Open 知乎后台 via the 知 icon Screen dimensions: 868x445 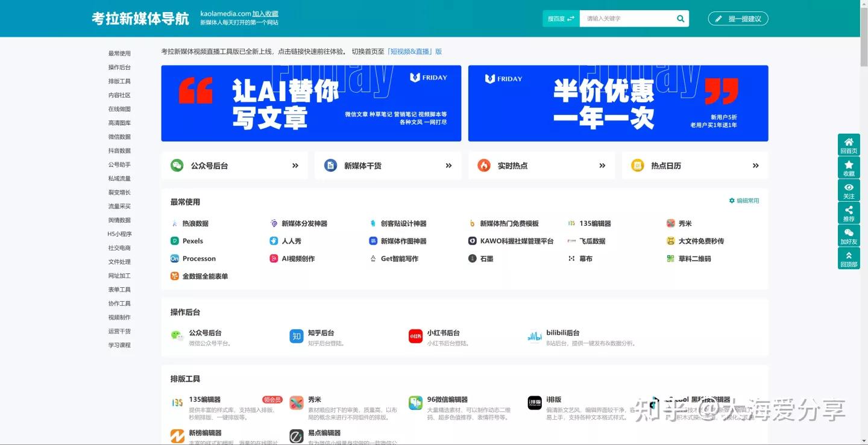296,337
